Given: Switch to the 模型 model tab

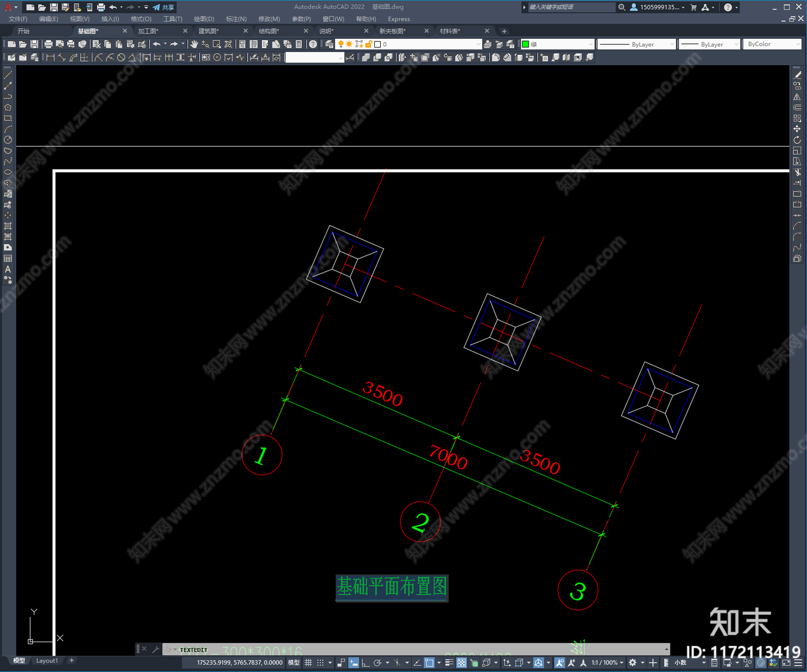Looking at the screenshot, I should click(19, 660).
